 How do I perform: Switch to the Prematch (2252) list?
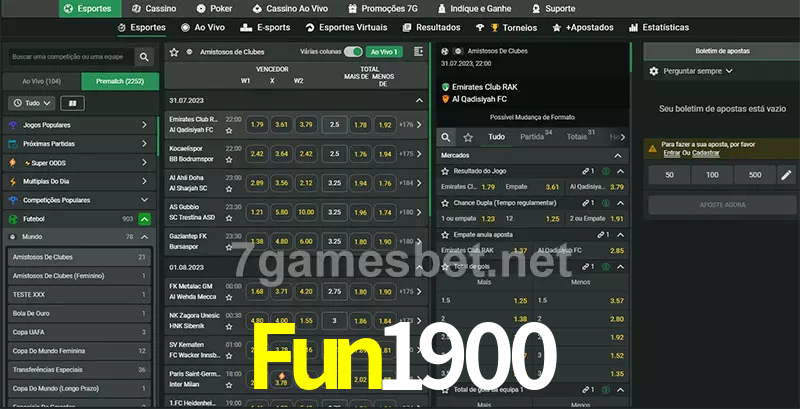(x=119, y=80)
